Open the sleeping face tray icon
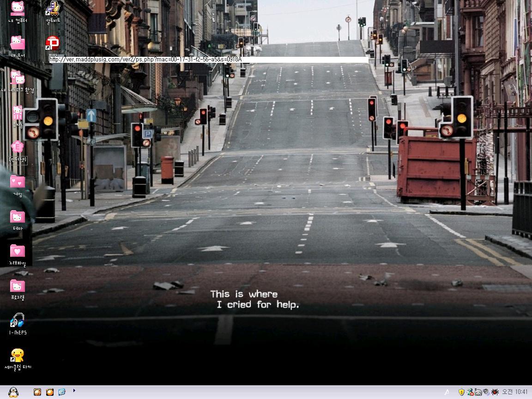The image size is (532, 399). (x=478, y=392)
